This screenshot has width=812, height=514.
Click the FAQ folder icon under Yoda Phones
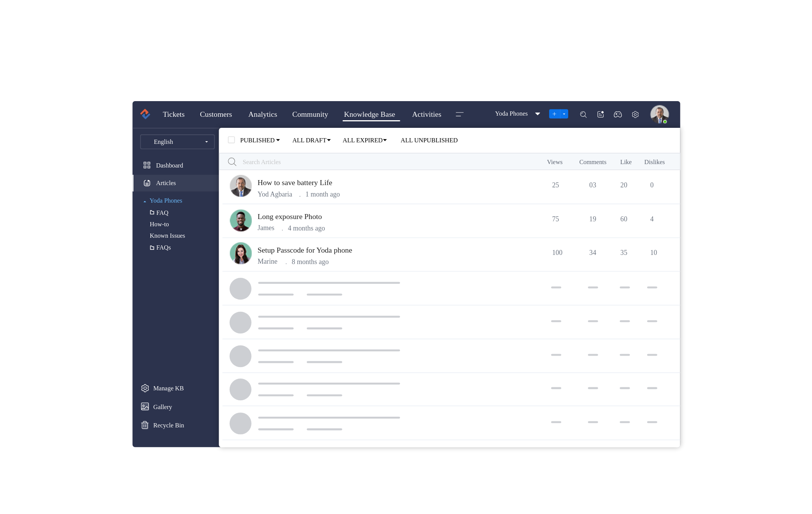(x=152, y=212)
